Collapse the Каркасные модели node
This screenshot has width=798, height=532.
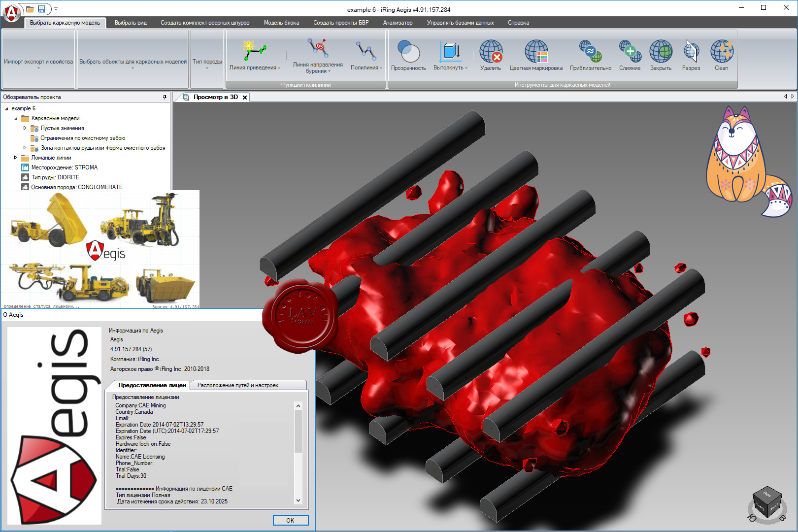(x=16, y=118)
